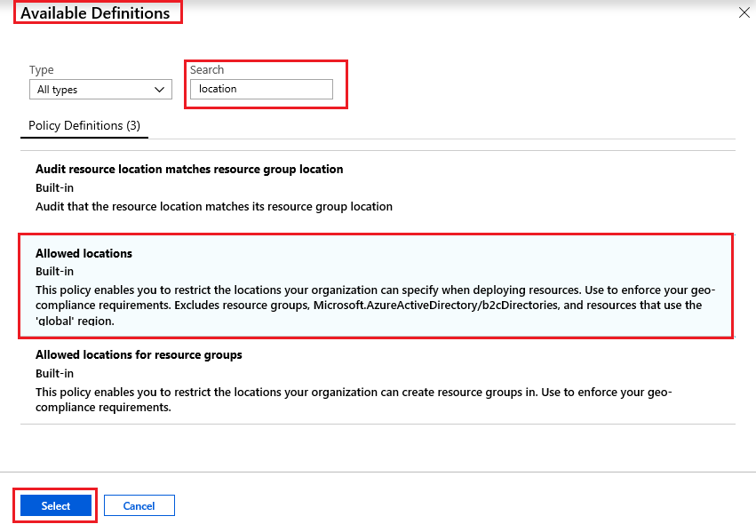Click the Type field label
Screen dimensions: 756x532
[39, 69]
